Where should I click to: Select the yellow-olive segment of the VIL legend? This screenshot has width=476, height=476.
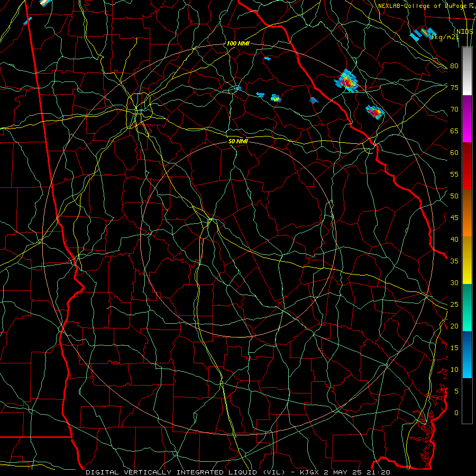pos(467,260)
